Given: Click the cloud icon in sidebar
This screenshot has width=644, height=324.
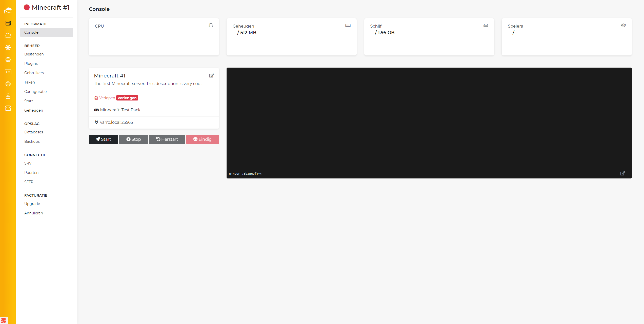Looking at the screenshot, I should (8, 35).
